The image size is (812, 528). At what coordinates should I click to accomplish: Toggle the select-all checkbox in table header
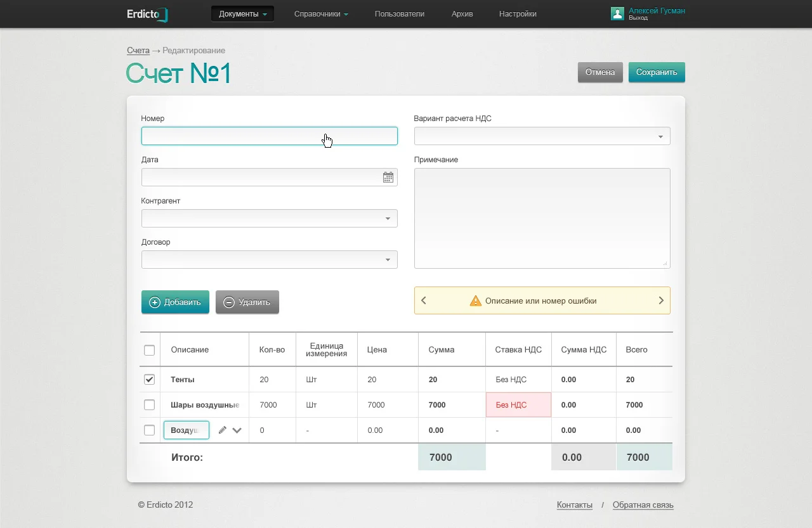pos(149,350)
